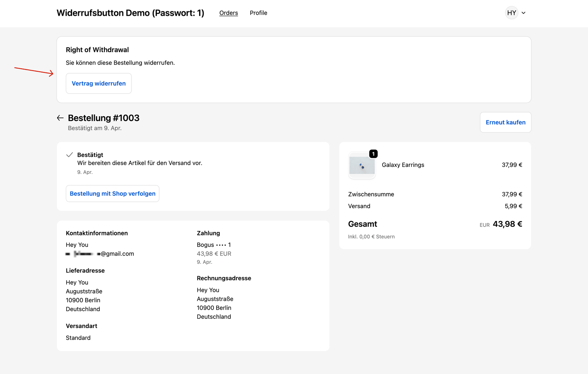Click the Right of Withdrawal heading
Viewport: 588px width, 374px height.
(97, 50)
